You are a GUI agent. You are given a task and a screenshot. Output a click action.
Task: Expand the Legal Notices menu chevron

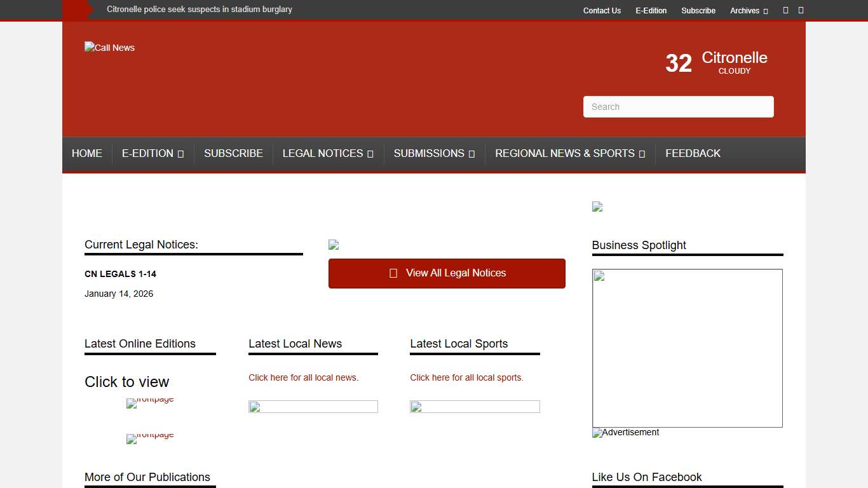370,153
